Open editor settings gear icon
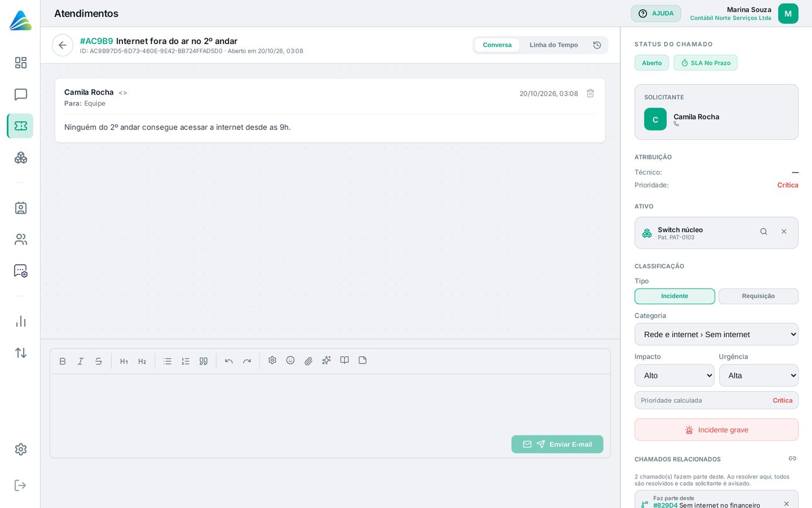Screen dimensions: 812x508 tap(272, 361)
